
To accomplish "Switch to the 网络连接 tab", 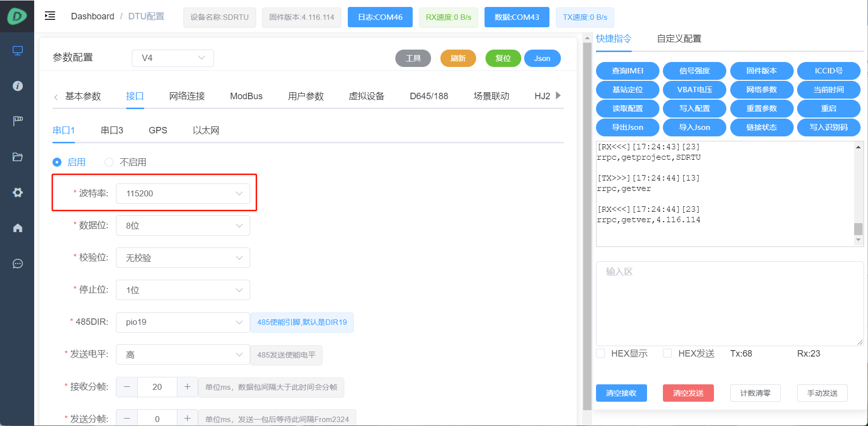I will tap(187, 96).
